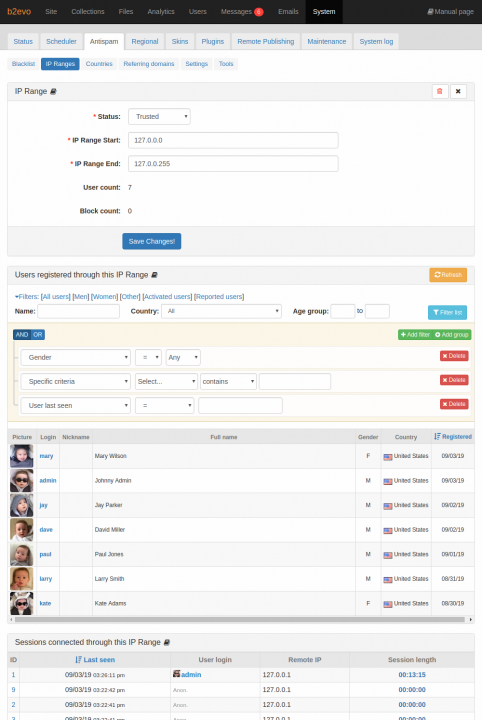Click the Messages unread badge 6
Image resolution: width=482 pixels, height=720 pixels.
tap(259, 12)
